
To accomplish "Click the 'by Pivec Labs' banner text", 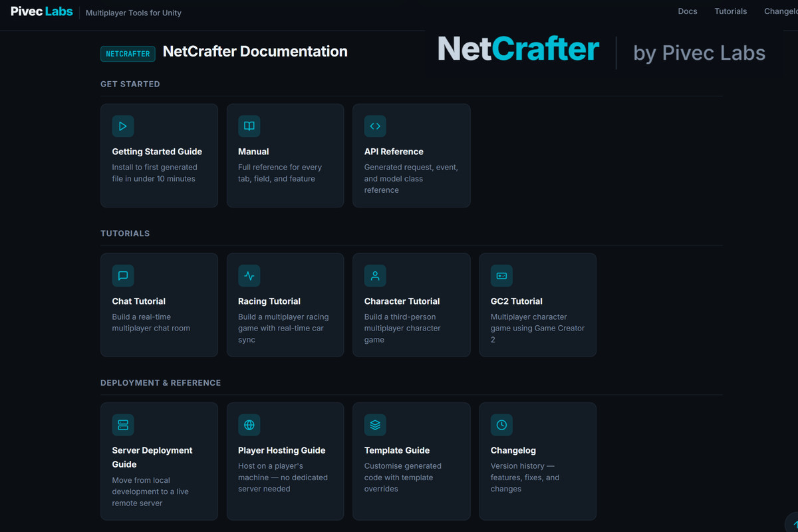I will pos(699,53).
